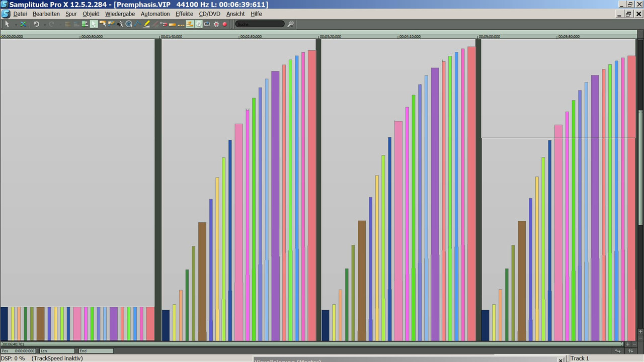Toggle the highlighted circular icon before loop
Viewport: 644px width, 362px height.
199,24
